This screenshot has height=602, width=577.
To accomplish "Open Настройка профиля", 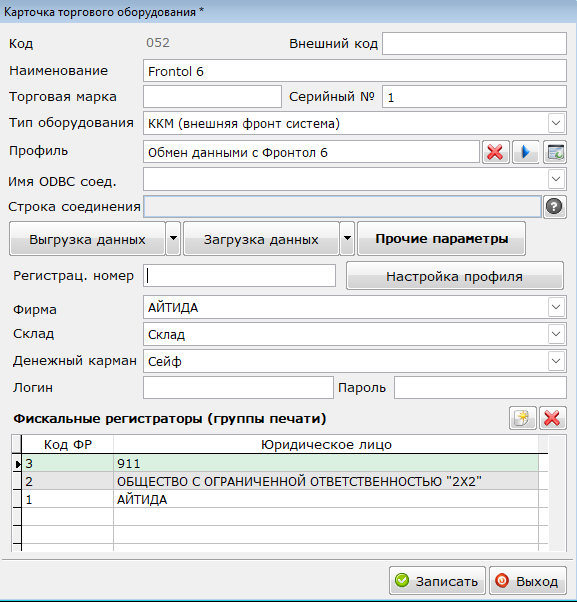I will coord(455,276).
